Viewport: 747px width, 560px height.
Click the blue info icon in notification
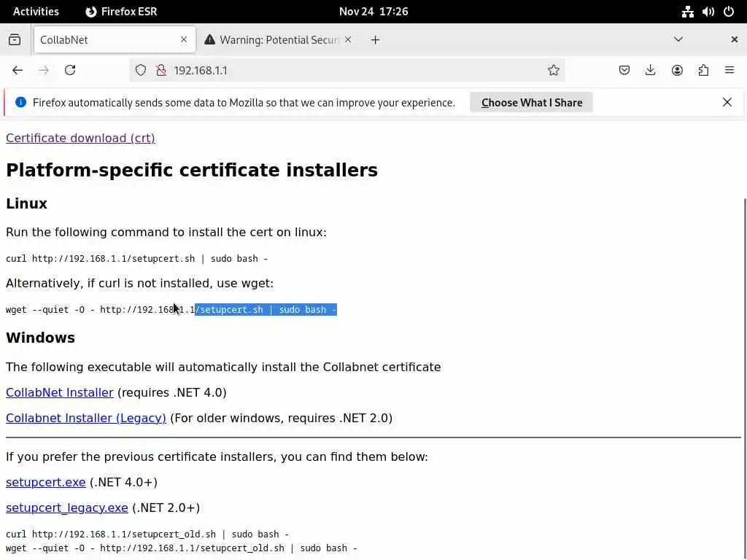point(21,102)
